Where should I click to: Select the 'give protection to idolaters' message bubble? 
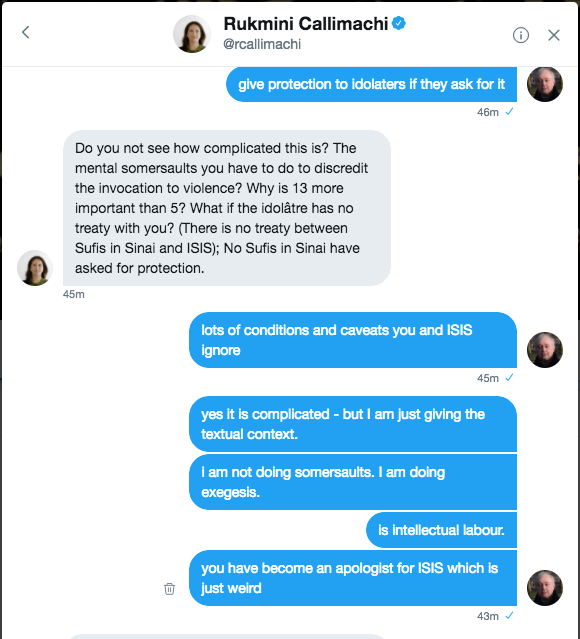click(x=371, y=84)
